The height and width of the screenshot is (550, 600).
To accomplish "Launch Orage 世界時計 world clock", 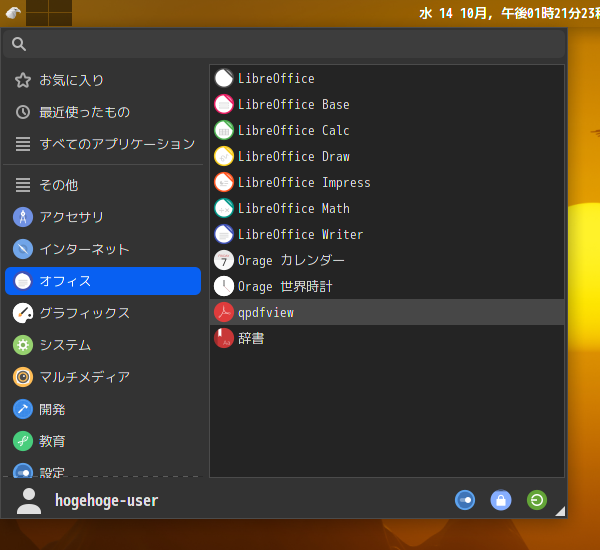I will (x=387, y=287).
